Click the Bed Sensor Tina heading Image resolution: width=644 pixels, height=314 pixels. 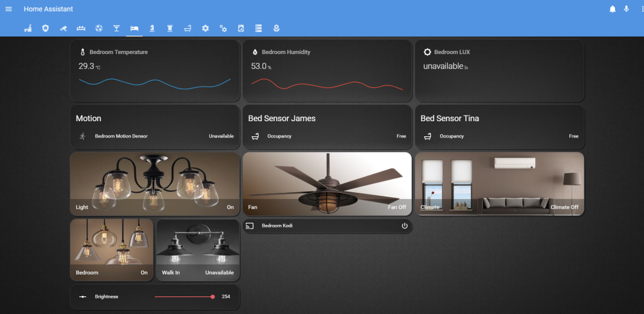[450, 119]
